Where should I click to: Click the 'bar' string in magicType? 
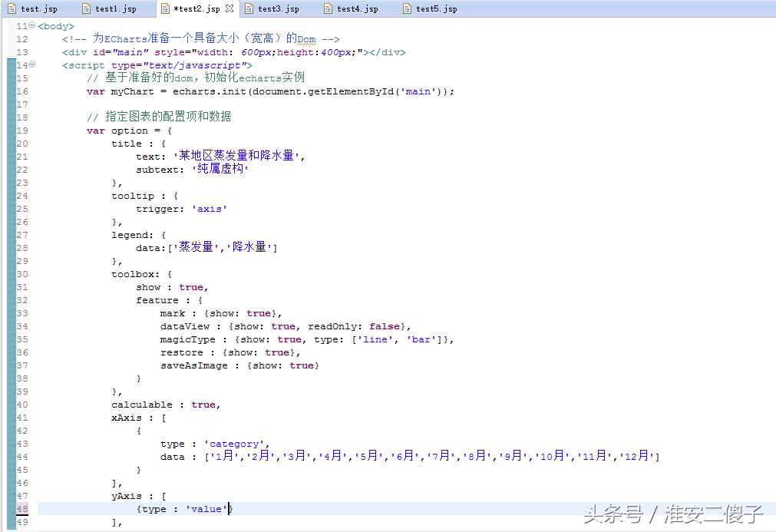pos(421,339)
